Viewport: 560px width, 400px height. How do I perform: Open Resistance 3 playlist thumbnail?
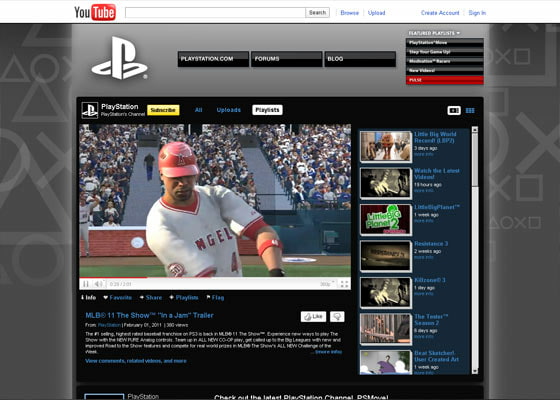(x=386, y=256)
